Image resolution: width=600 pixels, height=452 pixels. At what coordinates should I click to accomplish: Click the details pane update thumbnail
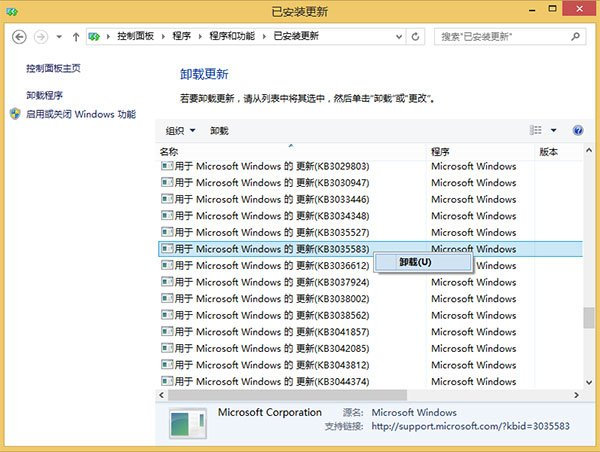click(x=188, y=423)
